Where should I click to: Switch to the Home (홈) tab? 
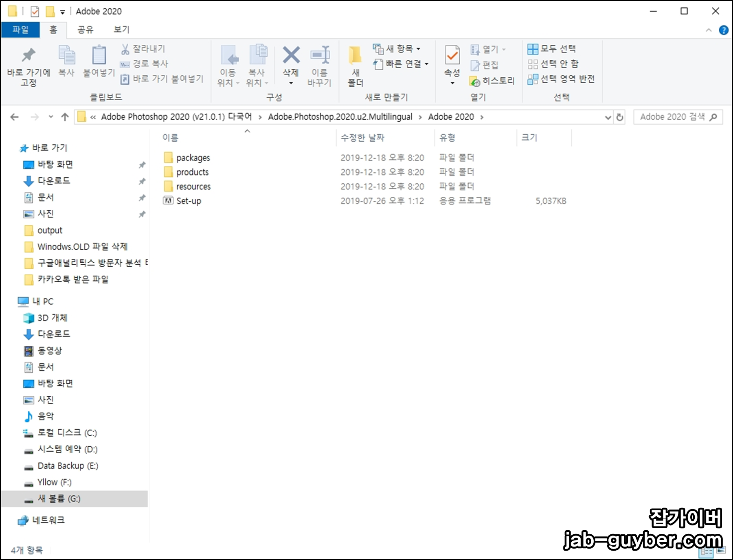53,30
